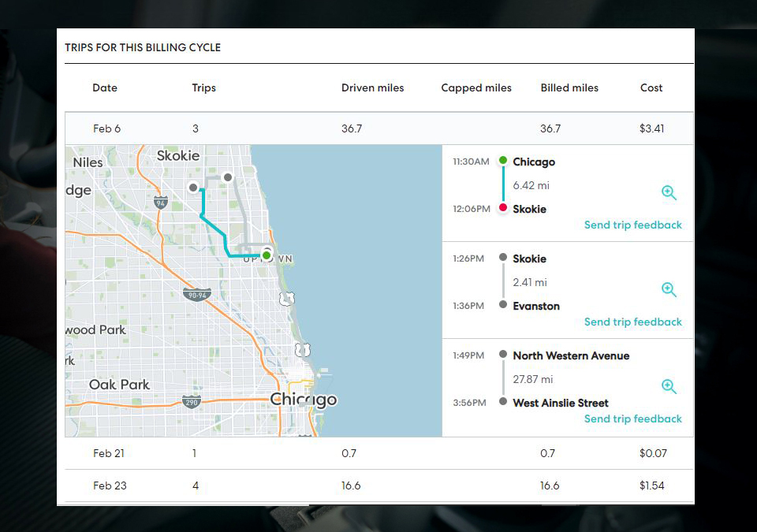The height and width of the screenshot is (532, 757).
Task: Click the gray Evanston stop marker right
Action: [227, 177]
